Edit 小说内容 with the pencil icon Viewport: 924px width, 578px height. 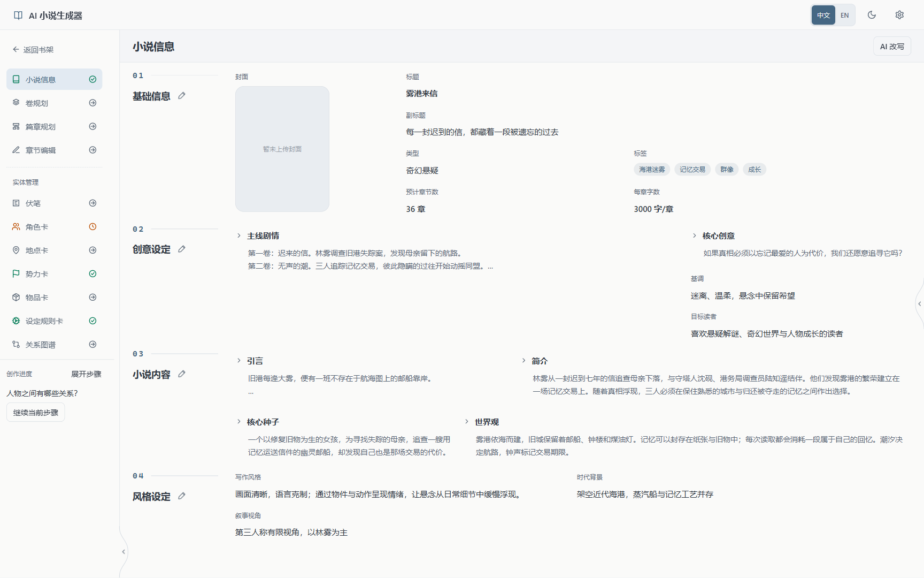[182, 374]
